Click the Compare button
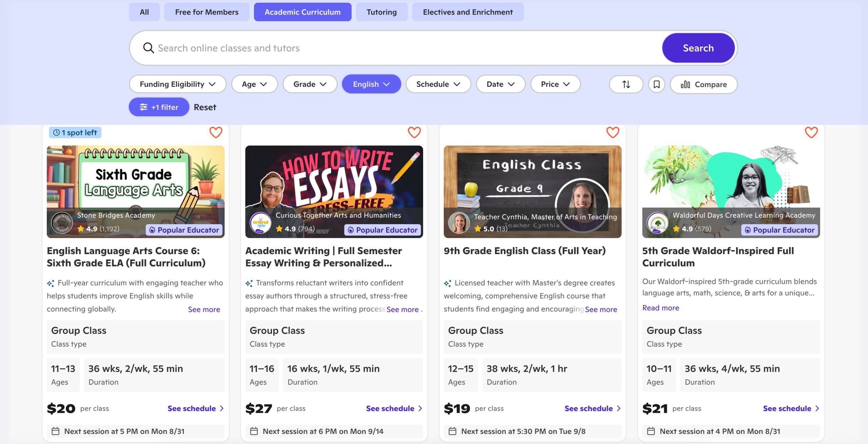Image resolution: width=868 pixels, height=444 pixels. (704, 84)
